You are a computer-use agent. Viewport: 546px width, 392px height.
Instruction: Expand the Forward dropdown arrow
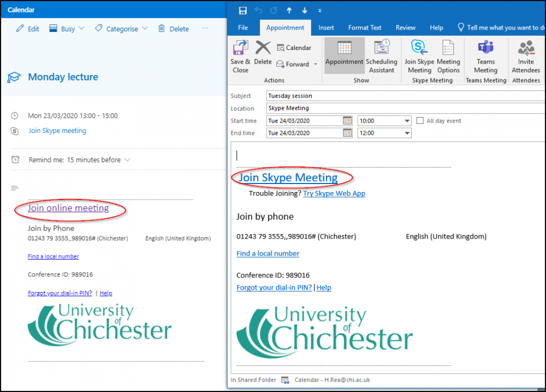[x=316, y=64]
